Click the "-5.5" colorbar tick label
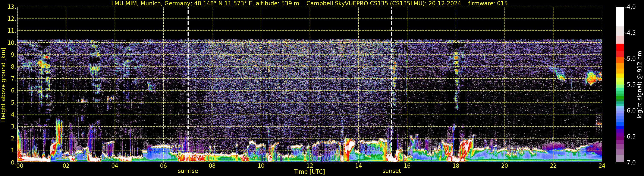Image resolution: width=644 pixels, height=176 pixels. pyautogui.click(x=630, y=85)
